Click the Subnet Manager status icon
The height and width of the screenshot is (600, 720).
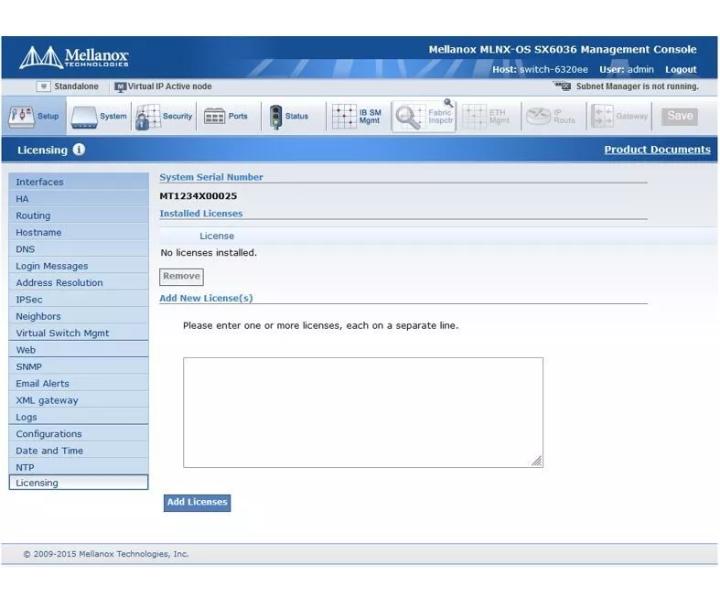click(562, 86)
